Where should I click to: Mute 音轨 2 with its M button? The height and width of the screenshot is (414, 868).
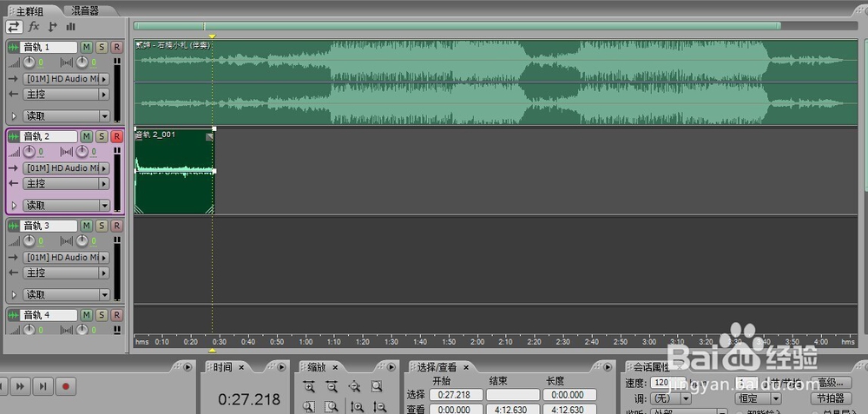click(86, 136)
